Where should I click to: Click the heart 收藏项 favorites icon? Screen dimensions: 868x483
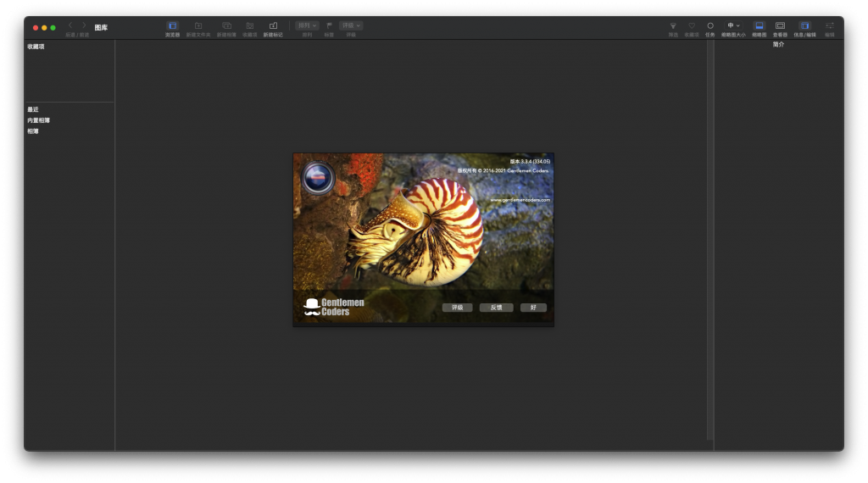[x=692, y=26]
